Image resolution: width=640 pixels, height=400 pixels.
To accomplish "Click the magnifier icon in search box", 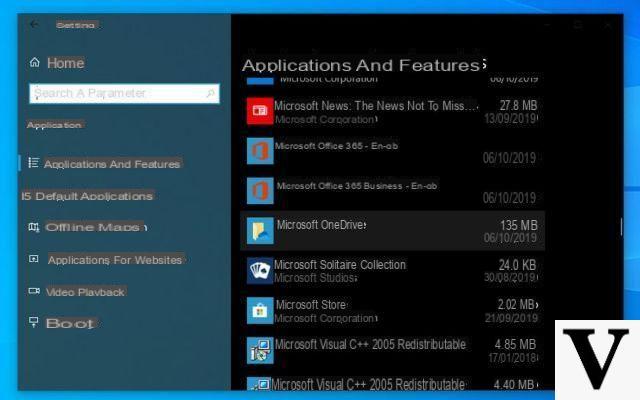I will click(211, 93).
